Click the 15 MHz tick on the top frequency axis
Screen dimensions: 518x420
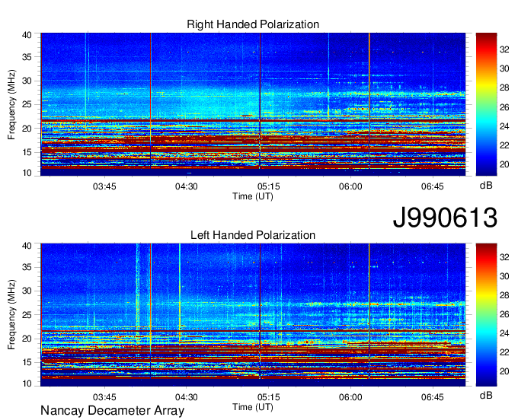(27, 152)
